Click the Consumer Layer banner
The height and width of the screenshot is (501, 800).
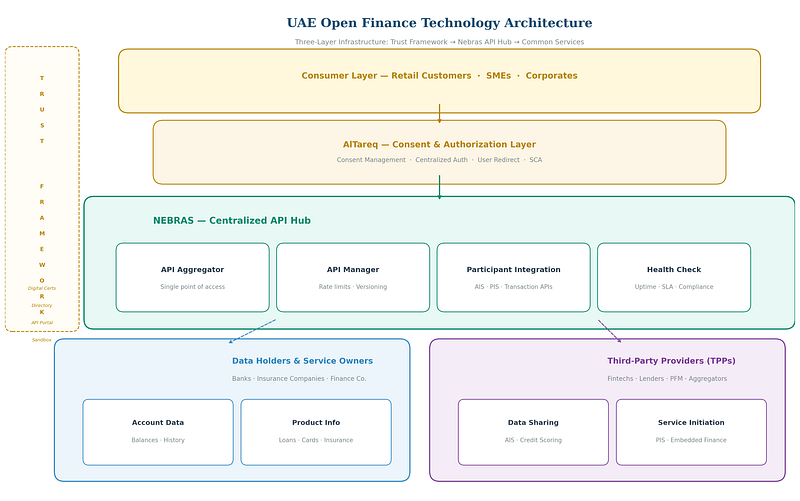439,76
